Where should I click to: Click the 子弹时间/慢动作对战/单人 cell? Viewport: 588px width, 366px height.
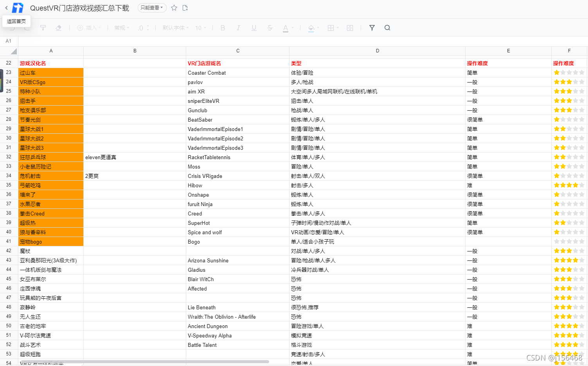click(378, 223)
